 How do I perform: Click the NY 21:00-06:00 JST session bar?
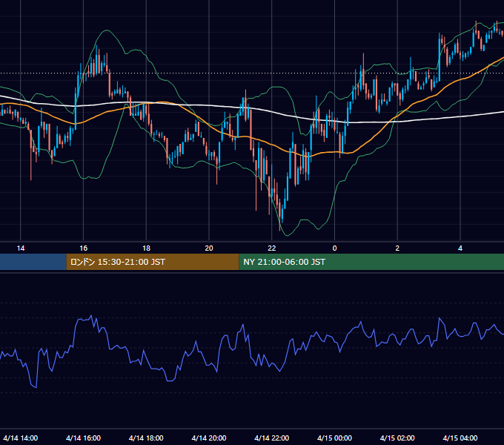tap(371, 262)
